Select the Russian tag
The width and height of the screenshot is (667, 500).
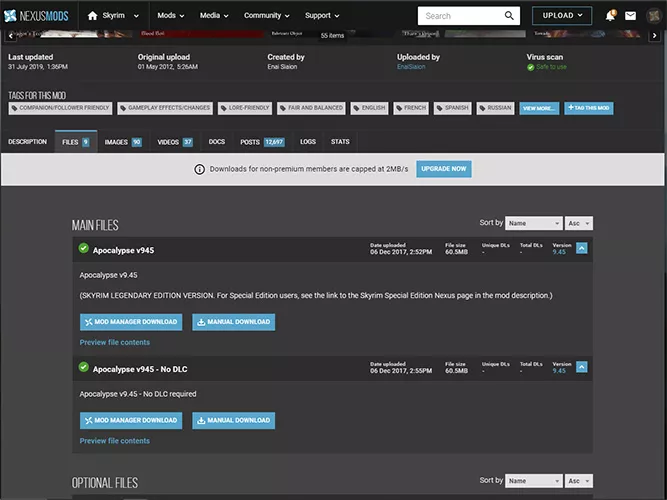(495, 108)
